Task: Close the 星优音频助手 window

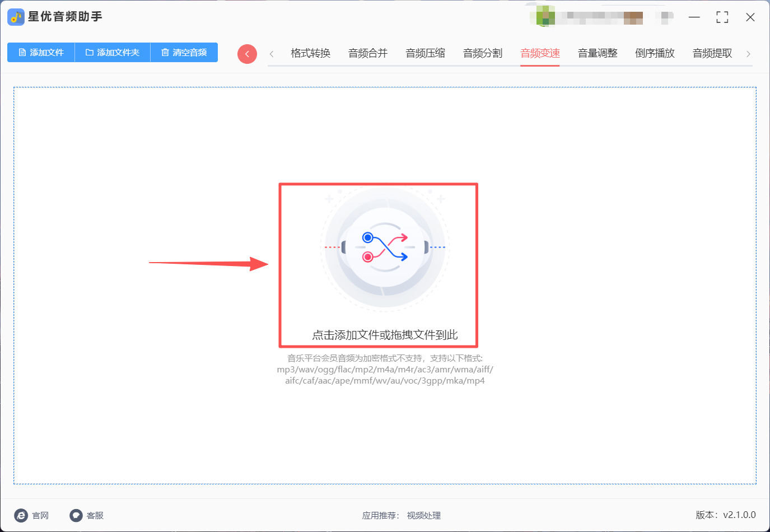Action: [x=750, y=17]
